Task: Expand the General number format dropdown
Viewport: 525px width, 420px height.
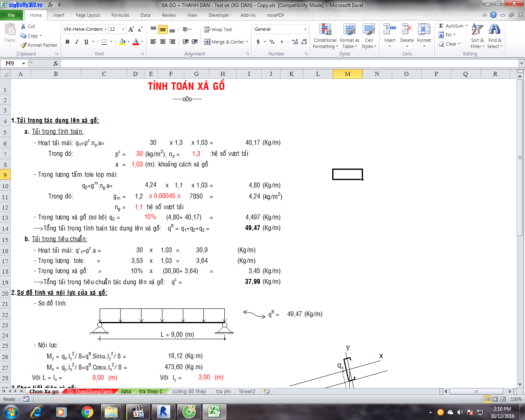Action: tap(305, 30)
